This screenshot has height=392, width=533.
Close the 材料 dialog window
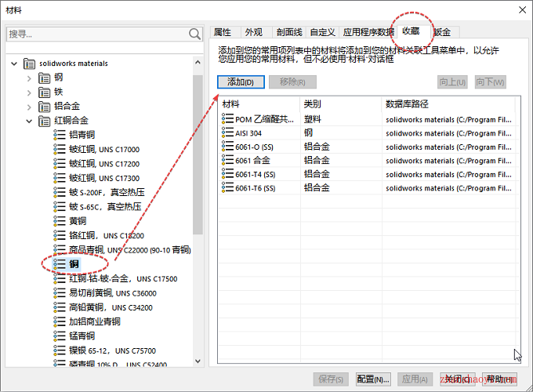pyautogui.click(x=523, y=10)
